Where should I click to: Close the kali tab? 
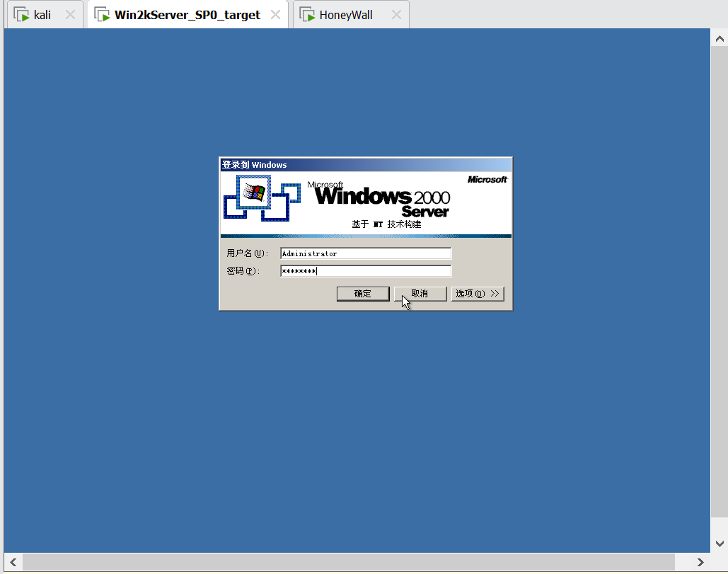(70, 15)
